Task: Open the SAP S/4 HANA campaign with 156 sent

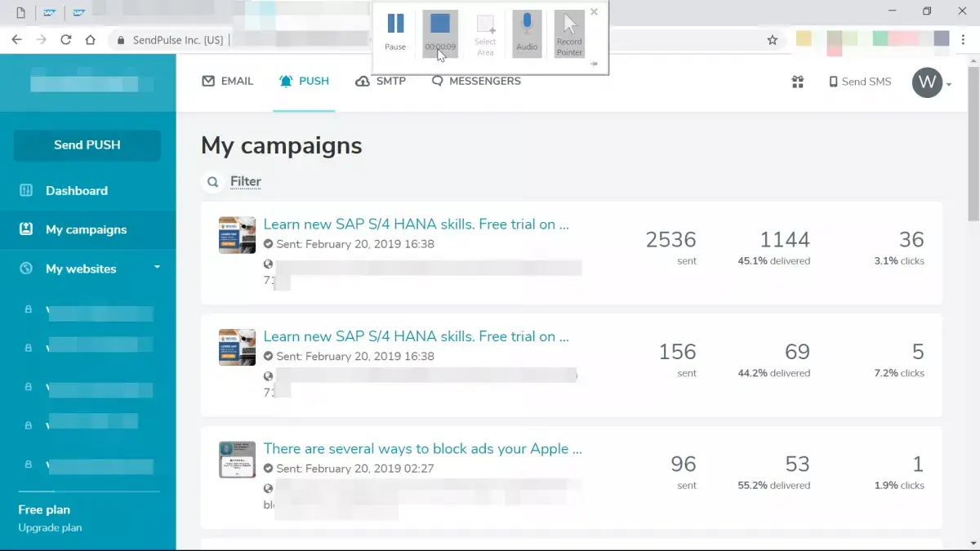Action: point(416,336)
